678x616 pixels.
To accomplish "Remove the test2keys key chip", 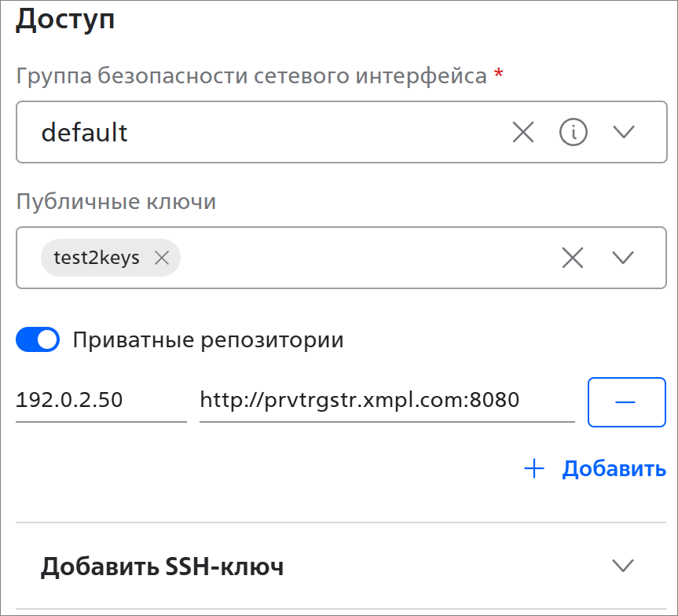I will point(162,258).
